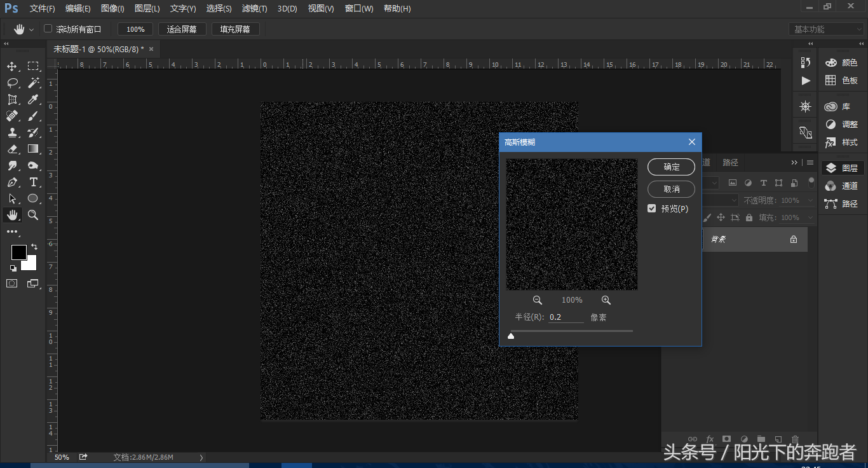Open the 不透明度 opacity dropdown

click(810, 200)
